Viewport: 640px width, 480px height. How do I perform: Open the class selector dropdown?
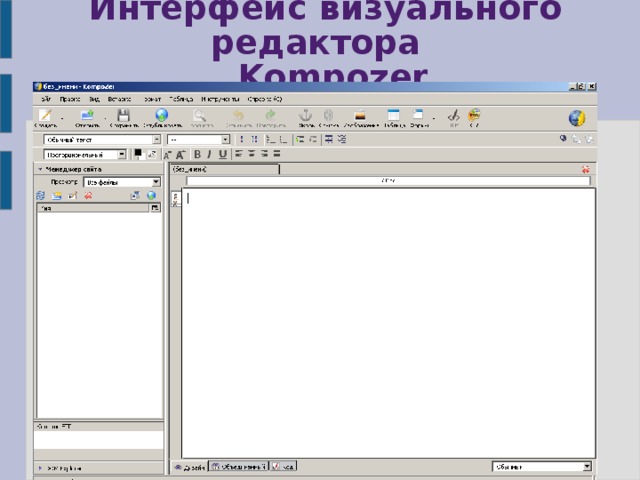tap(198, 140)
